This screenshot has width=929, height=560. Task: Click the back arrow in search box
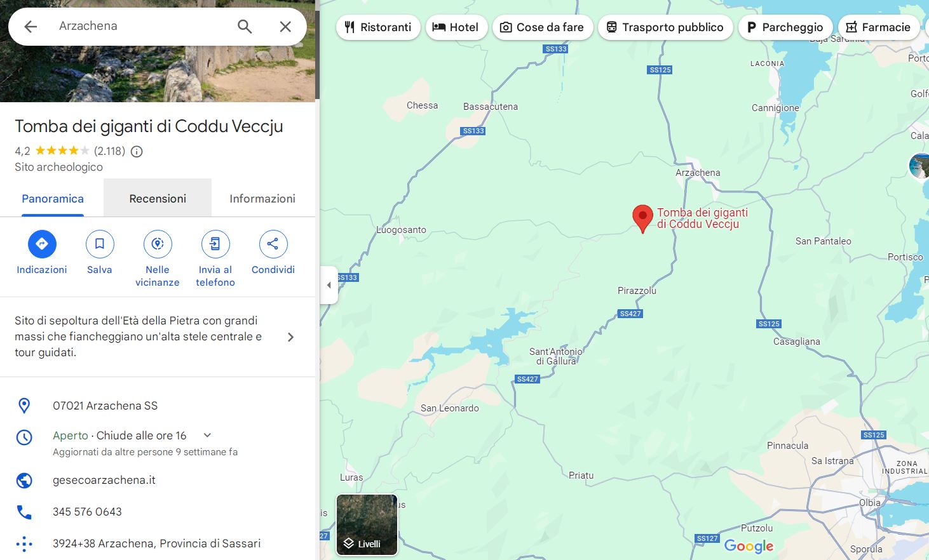click(31, 27)
